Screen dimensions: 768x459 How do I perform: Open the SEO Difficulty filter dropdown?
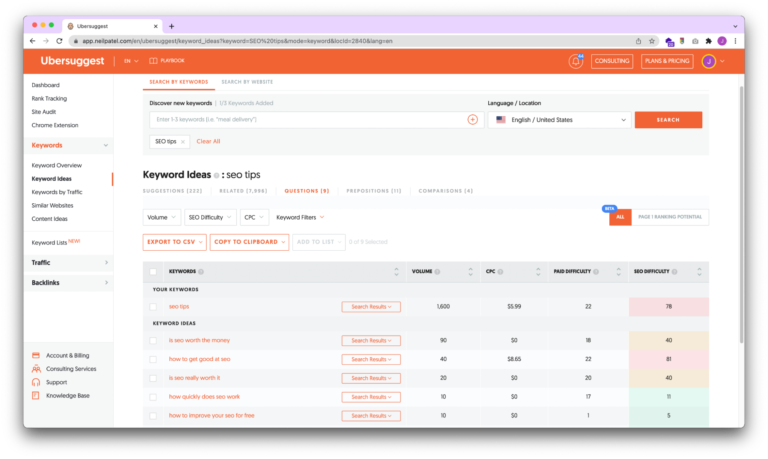(210, 217)
